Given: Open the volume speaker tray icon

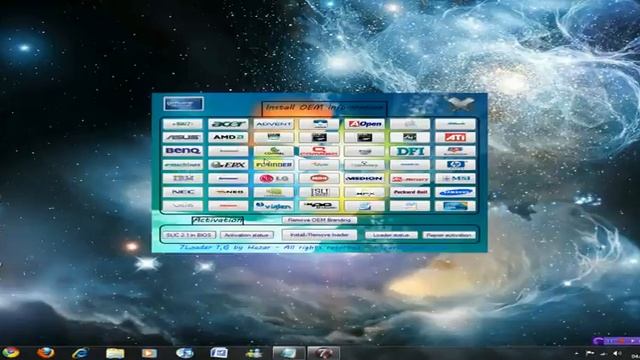Looking at the screenshot, I should click(x=617, y=353).
